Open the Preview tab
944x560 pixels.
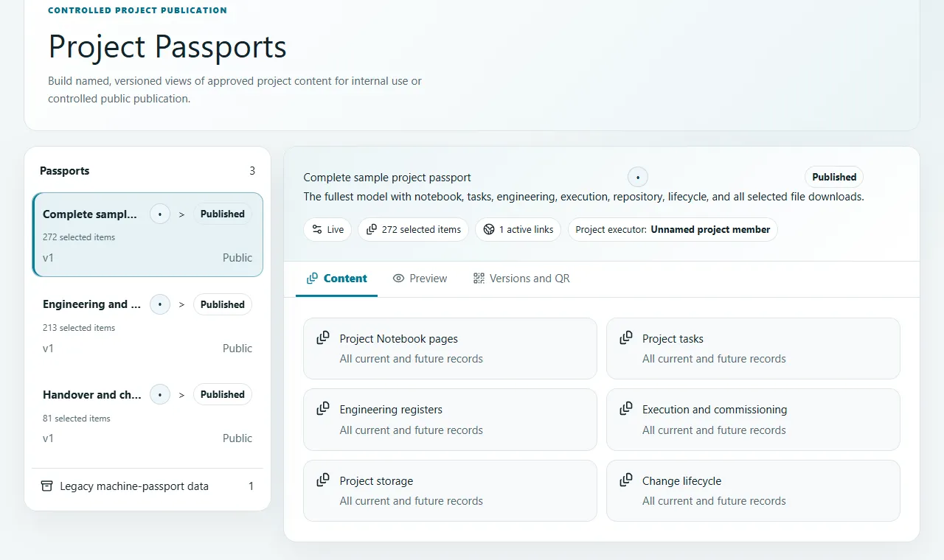(x=420, y=279)
